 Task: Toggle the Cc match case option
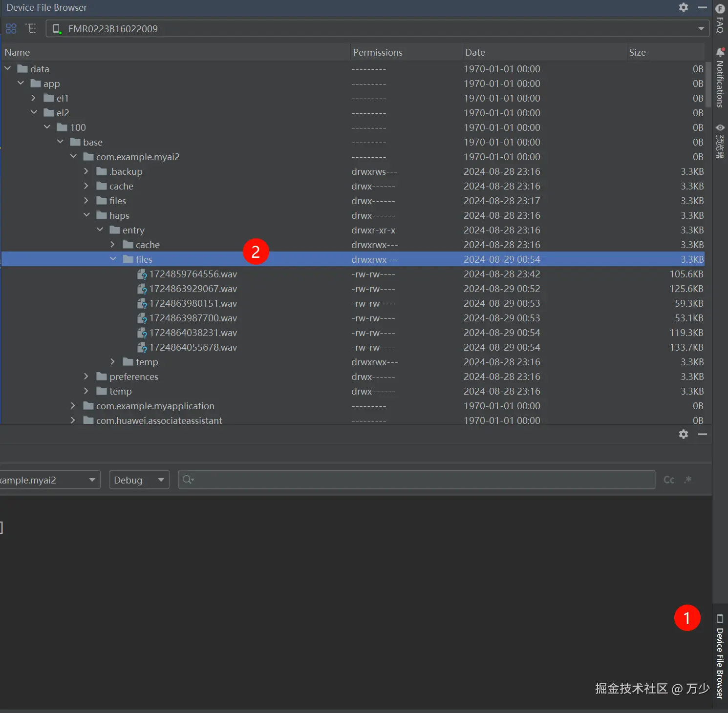point(669,480)
